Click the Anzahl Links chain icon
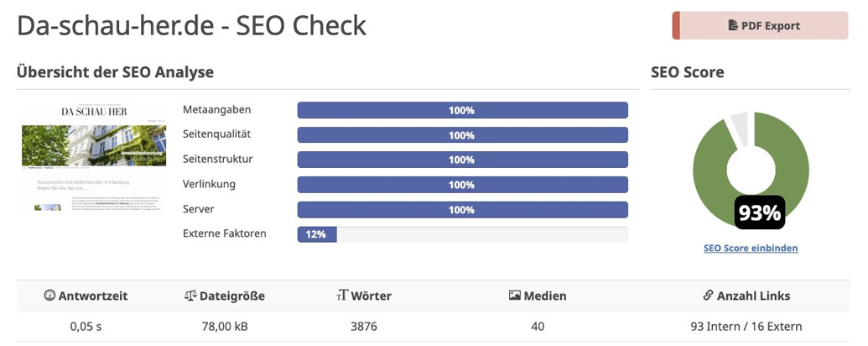Viewport: 868px width, 346px height. pyautogui.click(x=709, y=296)
